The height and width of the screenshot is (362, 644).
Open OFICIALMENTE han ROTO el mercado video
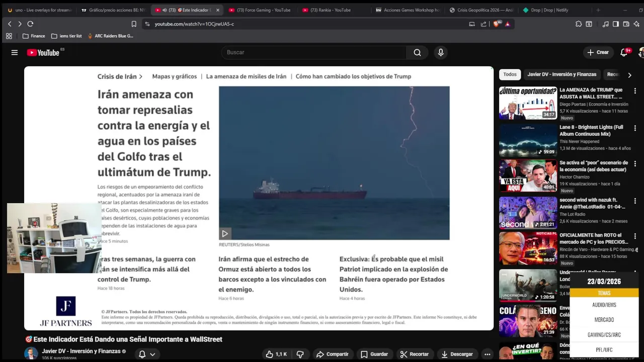[528, 248]
